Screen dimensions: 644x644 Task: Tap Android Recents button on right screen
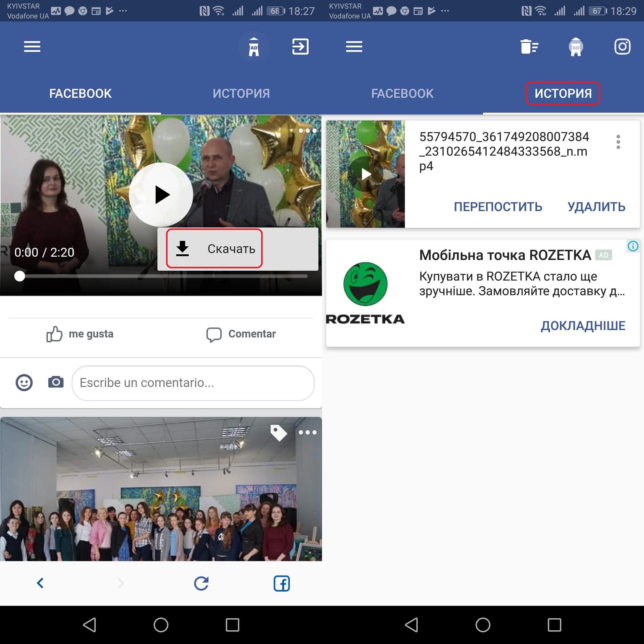click(554, 625)
